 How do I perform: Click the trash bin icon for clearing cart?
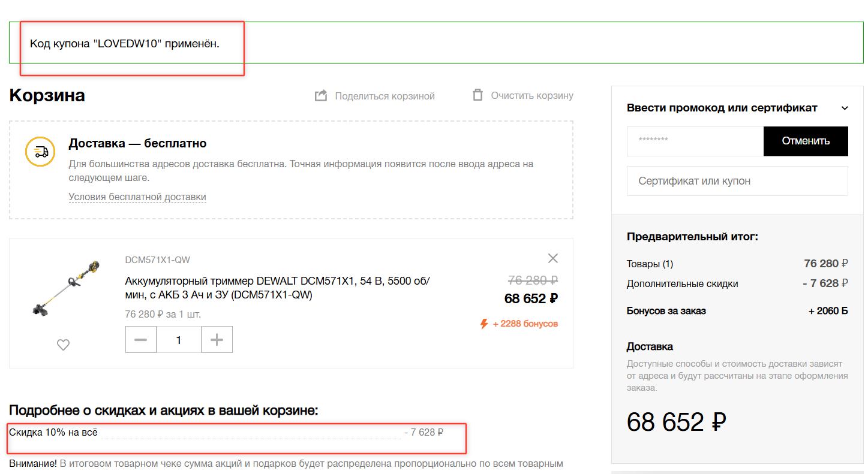tap(477, 95)
